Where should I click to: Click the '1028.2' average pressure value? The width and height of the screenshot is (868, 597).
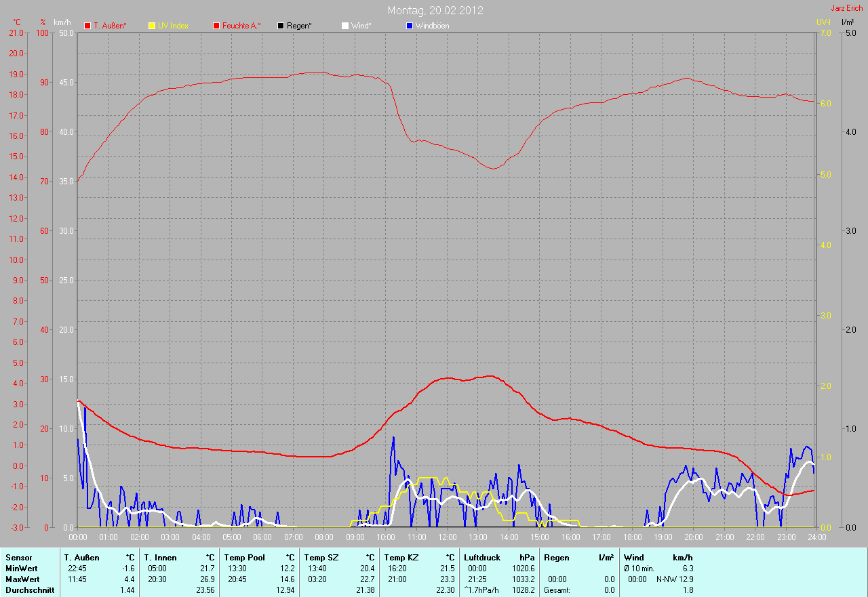point(523,590)
